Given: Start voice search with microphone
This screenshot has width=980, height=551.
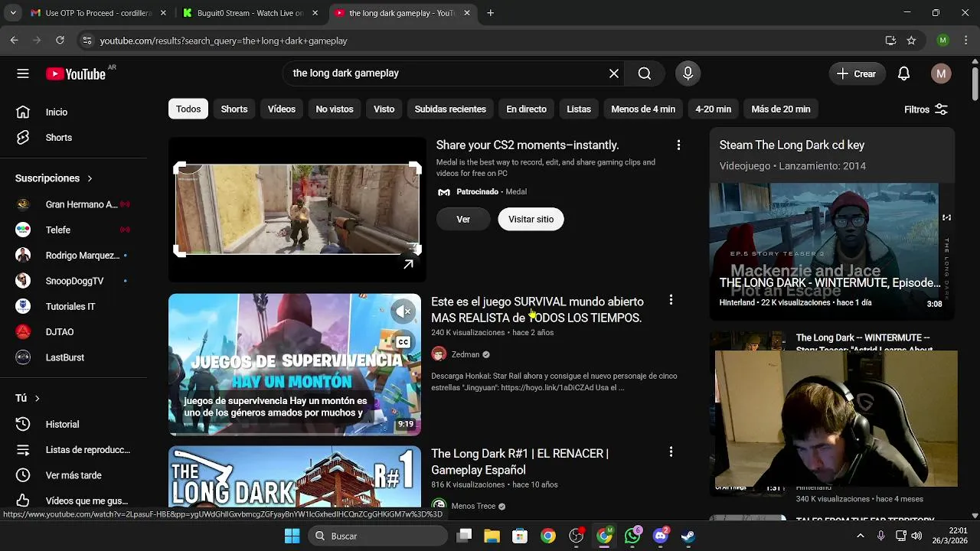Looking at the screenshot, I should pyautogui.click(x=688, y=73).
